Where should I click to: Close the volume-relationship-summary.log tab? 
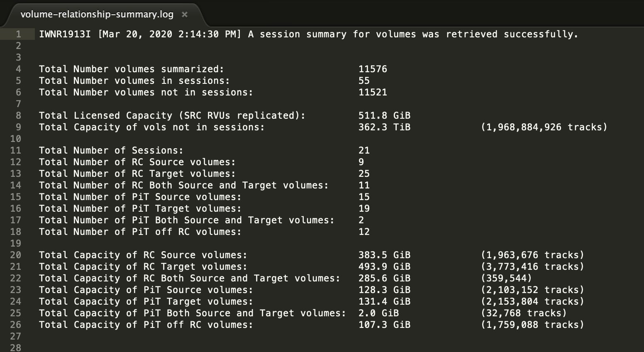(x=185, y=15)
